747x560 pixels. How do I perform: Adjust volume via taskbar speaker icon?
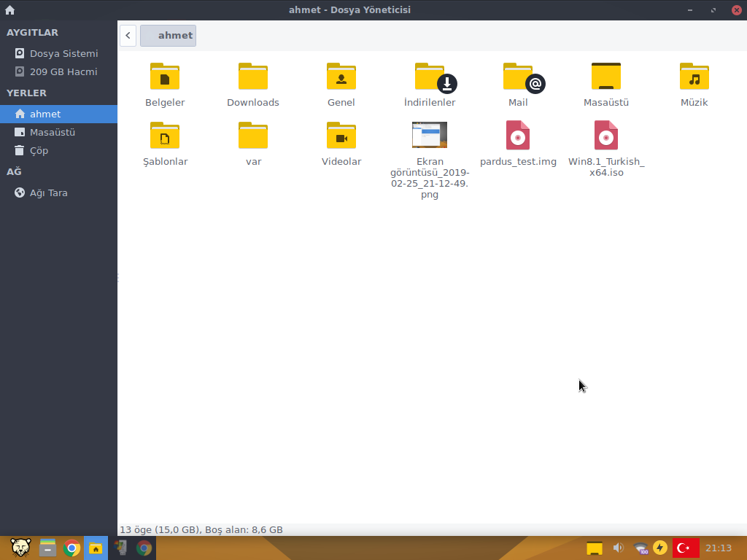(618, 548)
